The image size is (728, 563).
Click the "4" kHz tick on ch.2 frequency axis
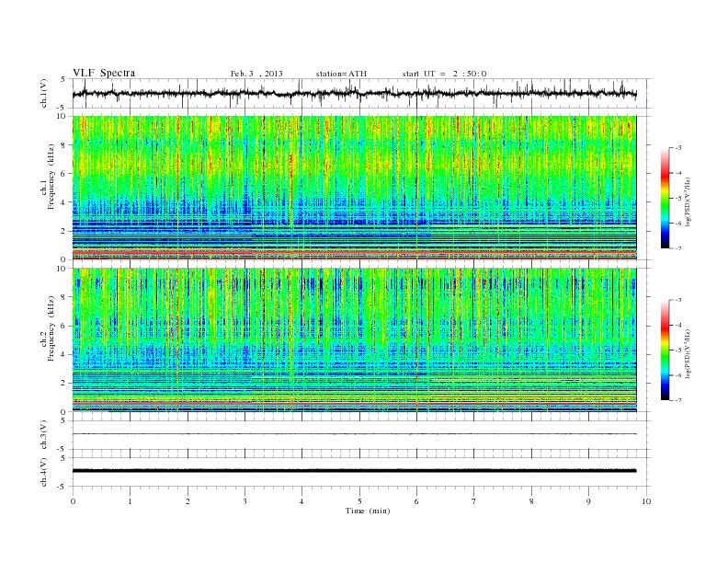click(x=64, y=355)
